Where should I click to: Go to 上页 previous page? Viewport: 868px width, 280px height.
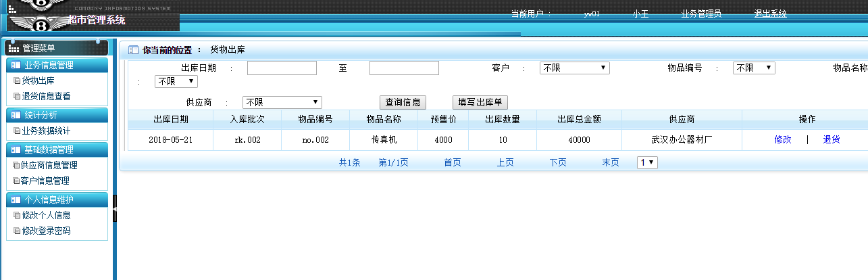tap(505, 162)
